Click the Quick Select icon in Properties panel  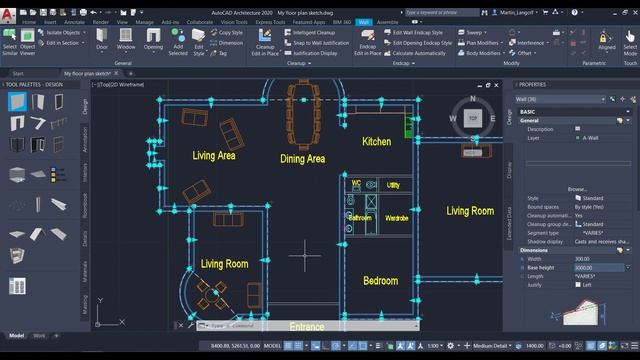click(x=633, y=99)
